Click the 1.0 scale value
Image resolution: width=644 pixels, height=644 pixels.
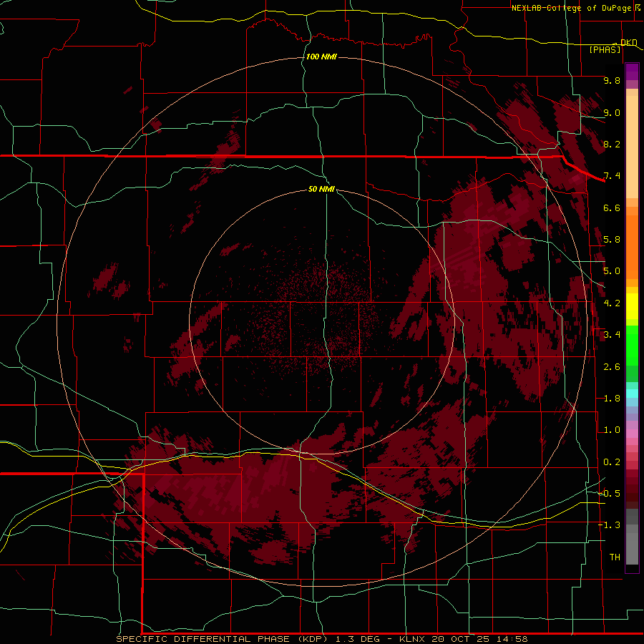click(612, 429)
